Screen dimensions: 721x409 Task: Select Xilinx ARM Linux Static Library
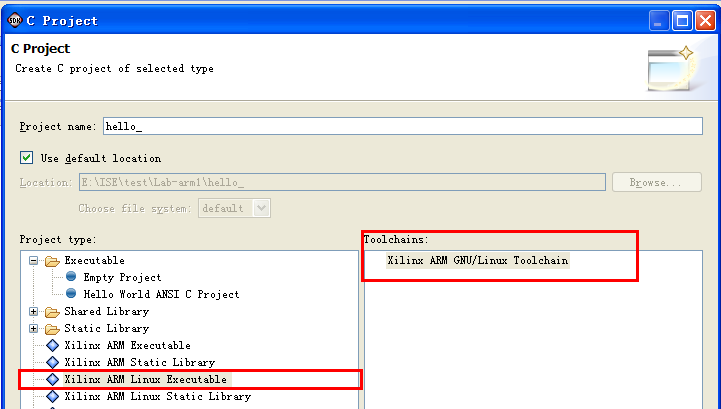[157, 397]
